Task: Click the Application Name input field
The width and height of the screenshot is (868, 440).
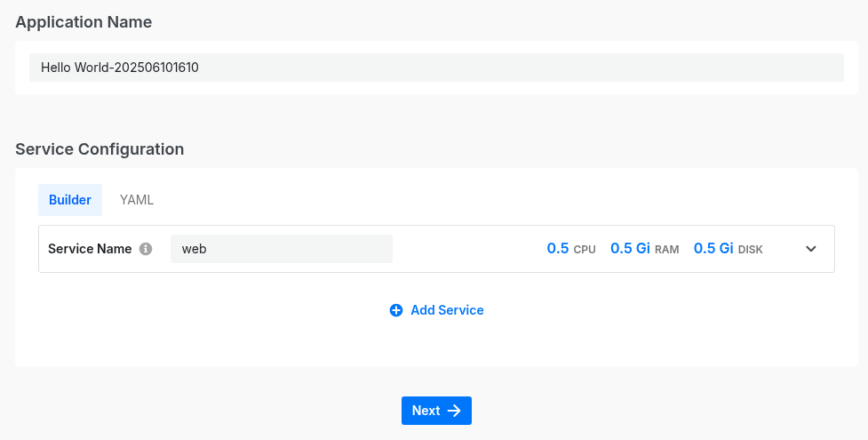Action: tap(435, 68)
